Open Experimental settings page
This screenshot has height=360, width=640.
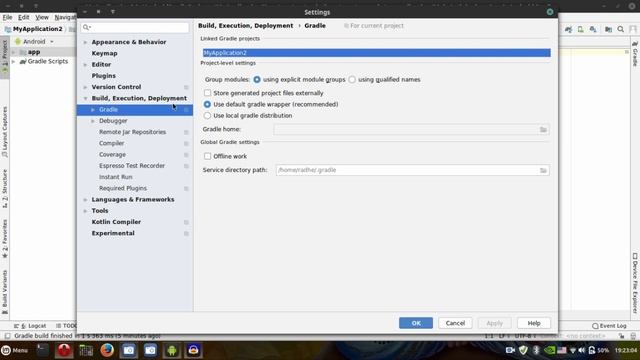pyautogui.click(x=113, y=233)
